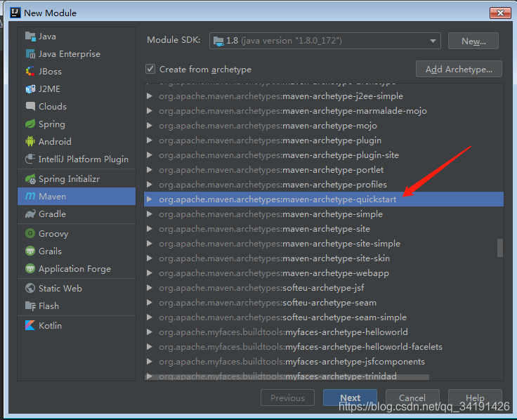
Task: Click the Static Web globe icon
Action: tap(30, 288)
